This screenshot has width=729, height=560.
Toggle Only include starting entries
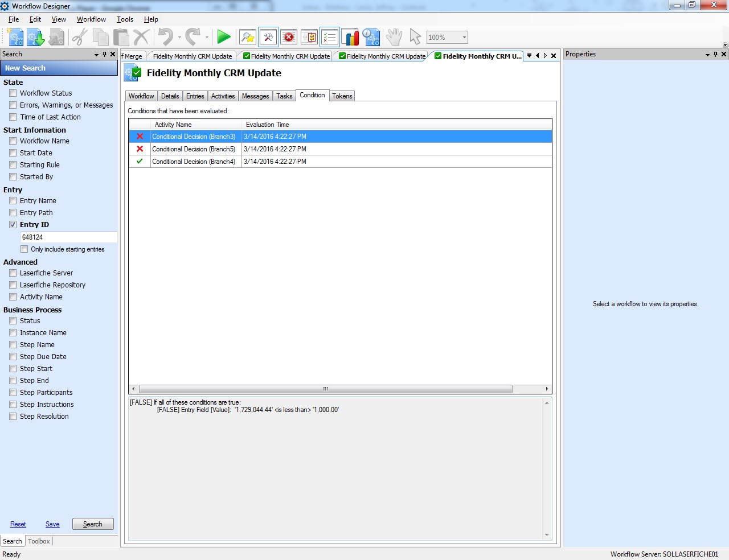24,249
